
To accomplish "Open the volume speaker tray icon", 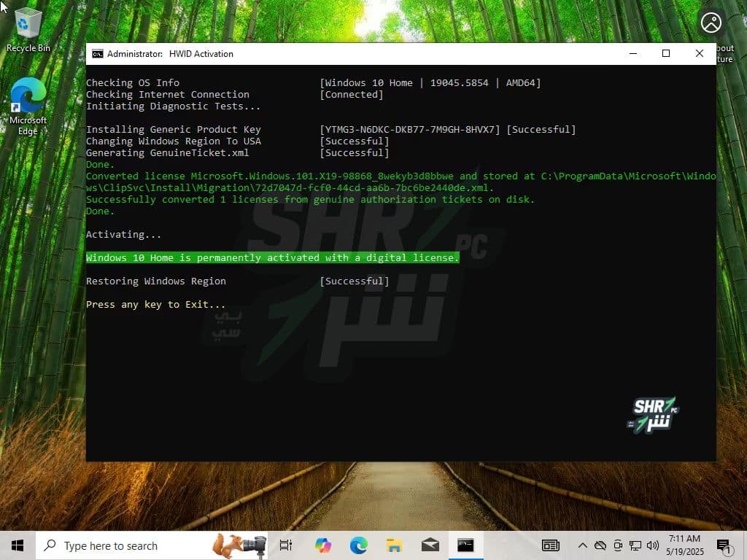I will click(x=653, y=545).
